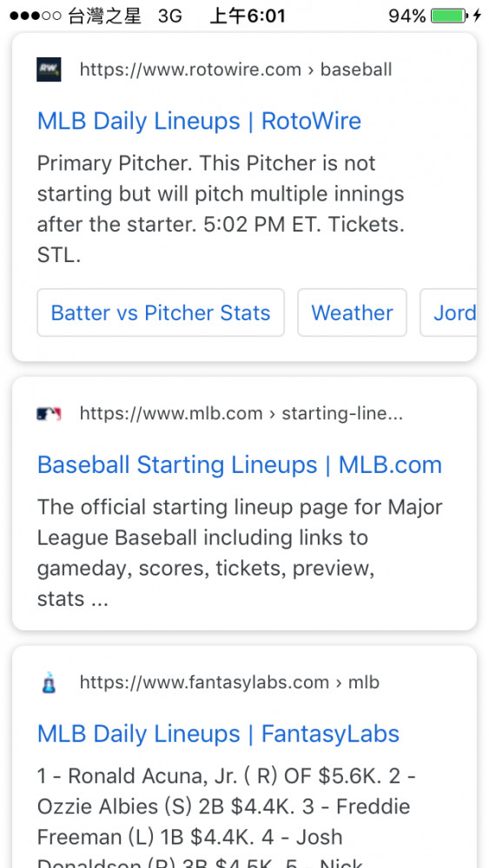Tap the RotoWire Primary Pitcher snippet text
The width and height of the screenshot is (489, 868).
221,210
